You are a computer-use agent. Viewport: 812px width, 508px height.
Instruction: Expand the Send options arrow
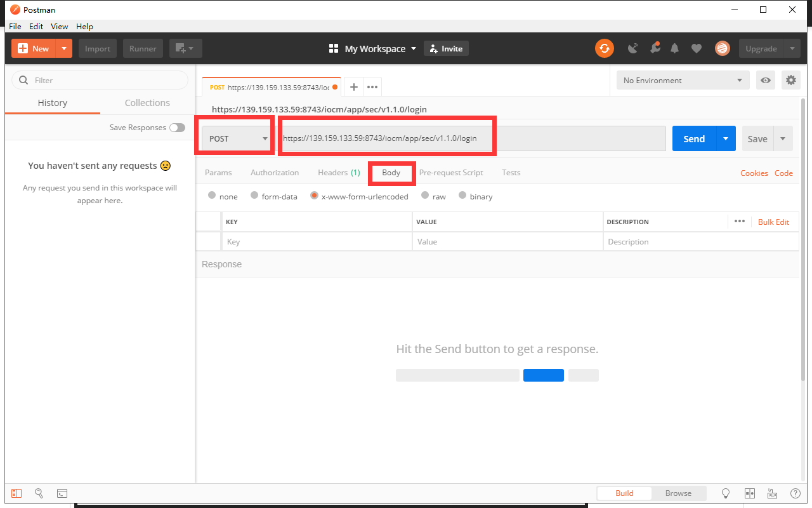pyautogui.click(x=726, y=138)
